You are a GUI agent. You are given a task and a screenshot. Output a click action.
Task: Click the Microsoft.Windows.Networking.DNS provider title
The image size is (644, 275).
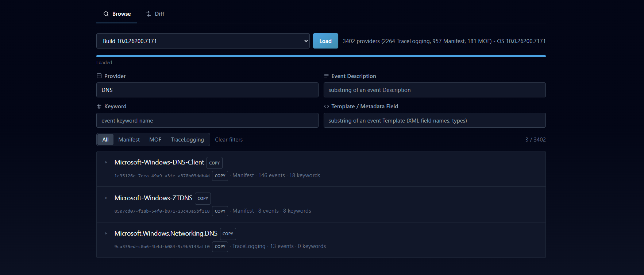[x=166, y=233]
